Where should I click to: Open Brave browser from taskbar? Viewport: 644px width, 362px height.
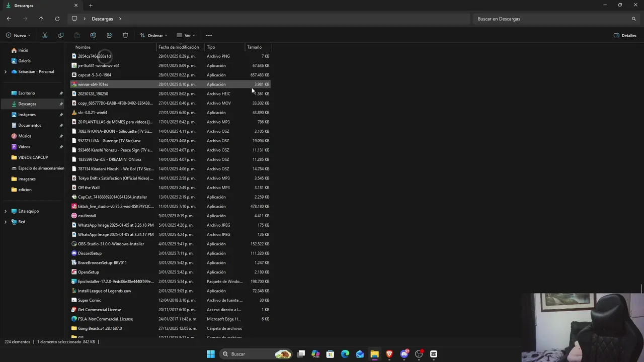(389, 354)
